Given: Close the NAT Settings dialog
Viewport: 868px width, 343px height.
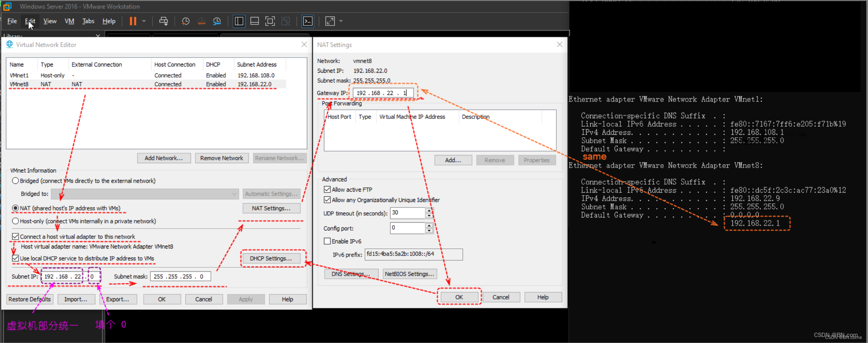Looking at the screenshot, I should (560, 44).
